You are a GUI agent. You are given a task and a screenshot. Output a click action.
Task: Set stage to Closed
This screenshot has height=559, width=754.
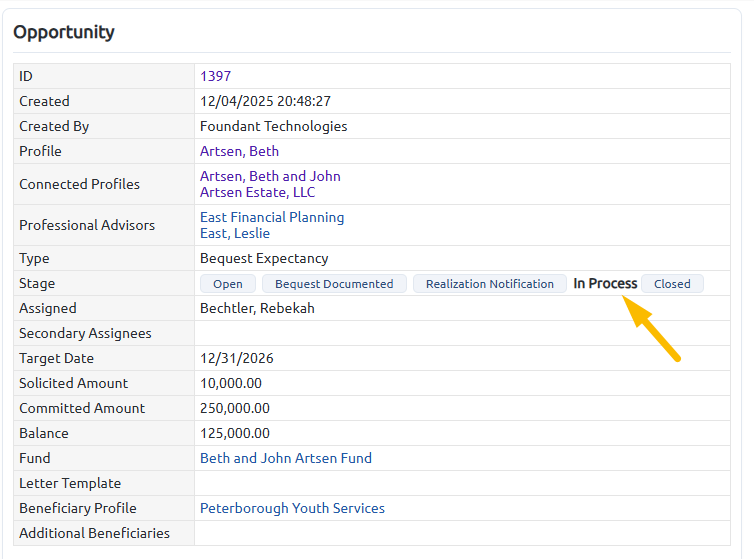coord(672,284)
